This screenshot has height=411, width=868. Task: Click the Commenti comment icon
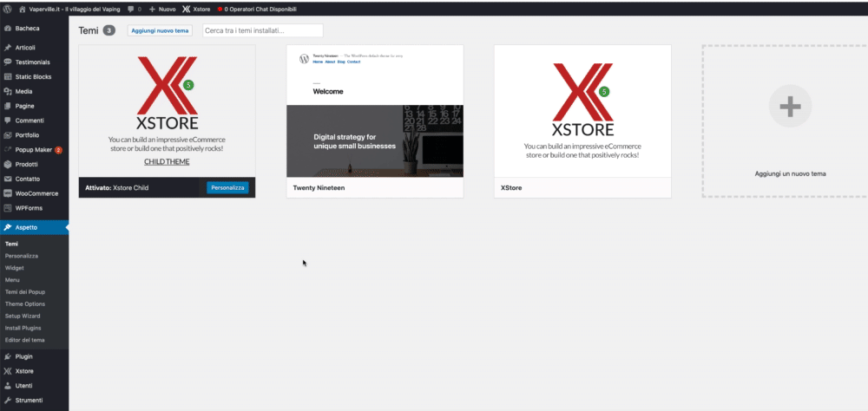pos(8,120)
